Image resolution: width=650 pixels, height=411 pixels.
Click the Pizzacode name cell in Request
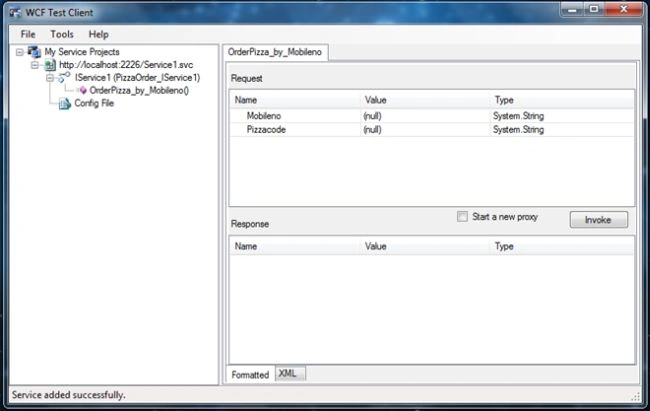pyautogui.click(x=296, y=130)
